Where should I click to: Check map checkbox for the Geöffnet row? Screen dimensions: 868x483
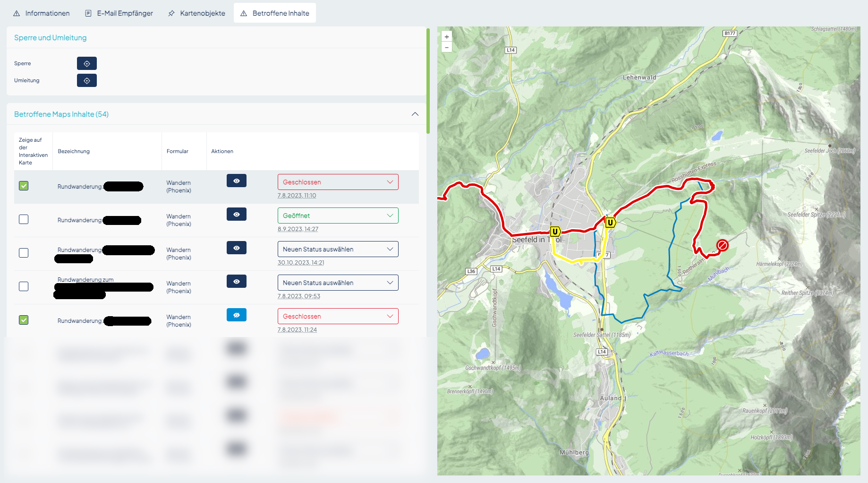pyautogui.click(x=24, y=219)
